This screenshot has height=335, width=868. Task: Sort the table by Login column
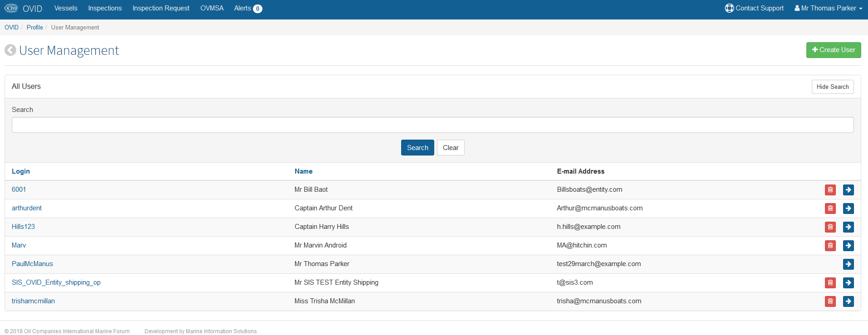click(21, 171)
